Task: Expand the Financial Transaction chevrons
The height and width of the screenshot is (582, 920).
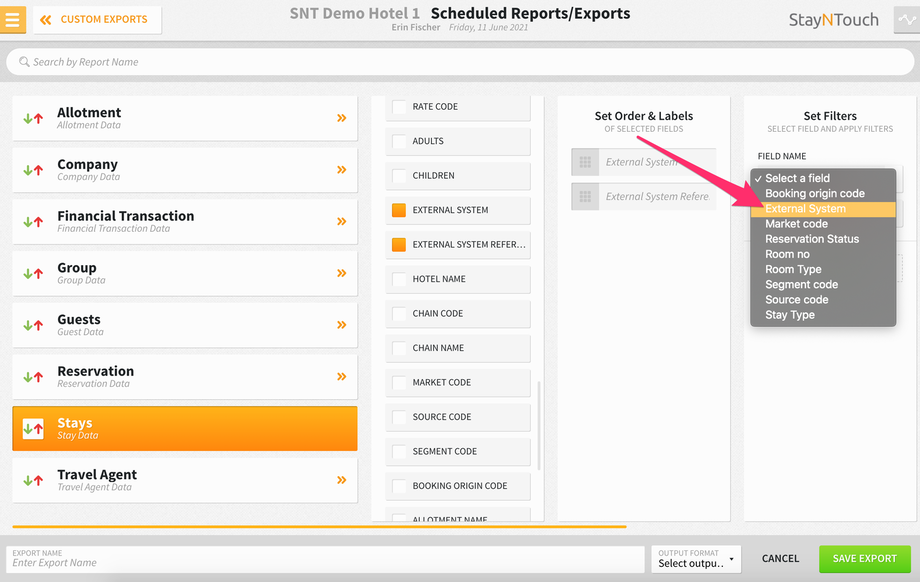Action: pos(341,221)
